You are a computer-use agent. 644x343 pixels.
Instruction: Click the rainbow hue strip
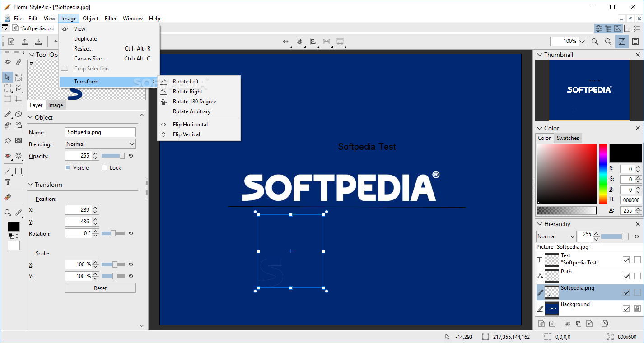pos(603,174)
